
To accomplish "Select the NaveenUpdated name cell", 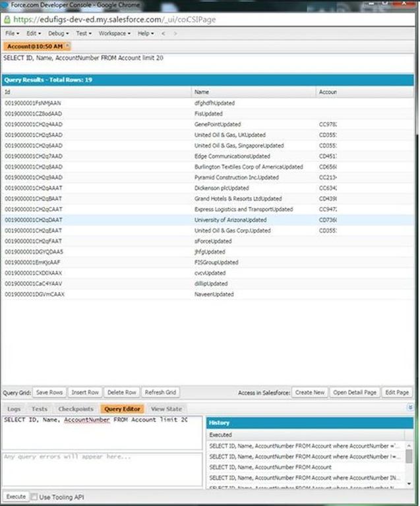I will pyautogui.click(x=254, y=295).
